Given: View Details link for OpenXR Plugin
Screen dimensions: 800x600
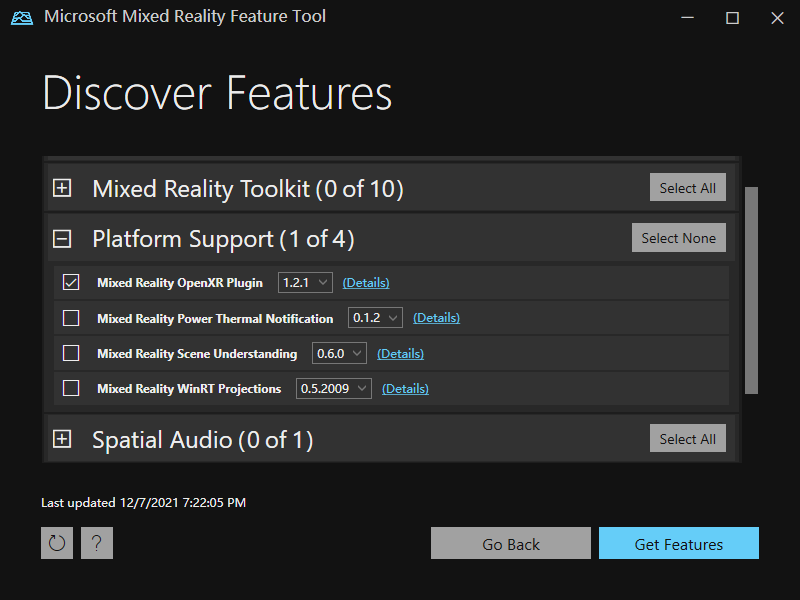Looking at the screenshot, I should click(366, 283).
